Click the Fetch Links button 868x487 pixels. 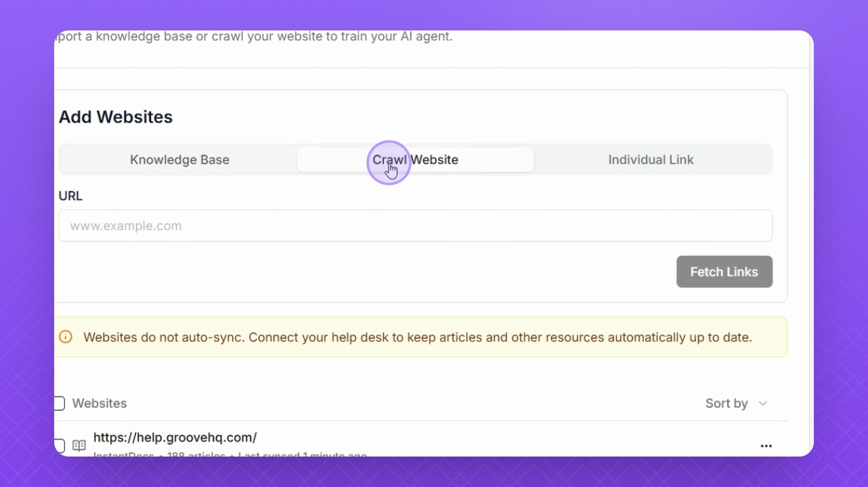(x=724, y=272)
